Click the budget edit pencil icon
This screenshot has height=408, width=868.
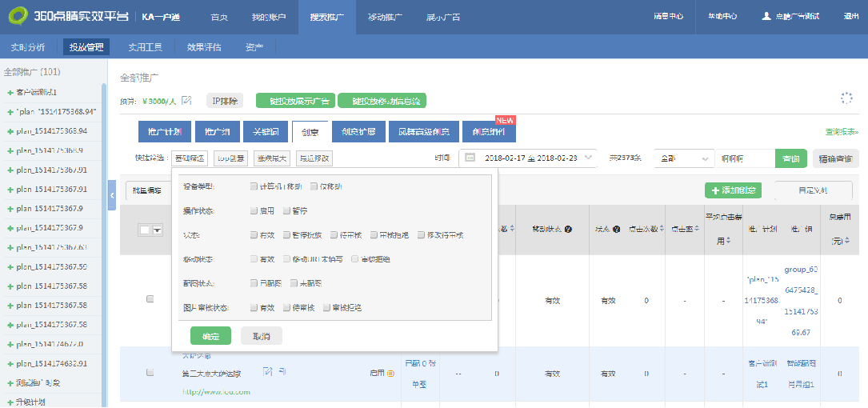(x=186, y=100)
